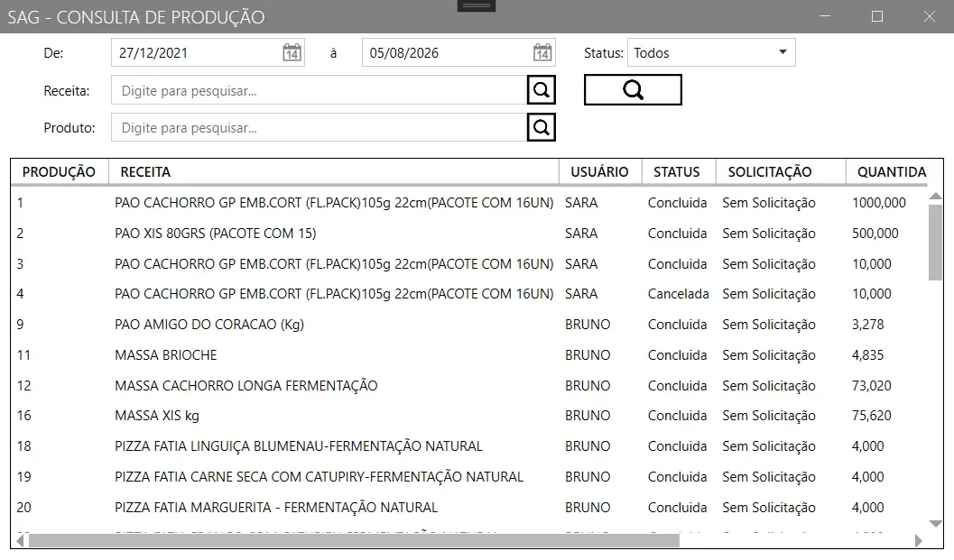Image resolution: width=954 pixels, height=560 pixels.
Task: Click the quantity 1000,000 cell
Action: [x=878, y=203]
